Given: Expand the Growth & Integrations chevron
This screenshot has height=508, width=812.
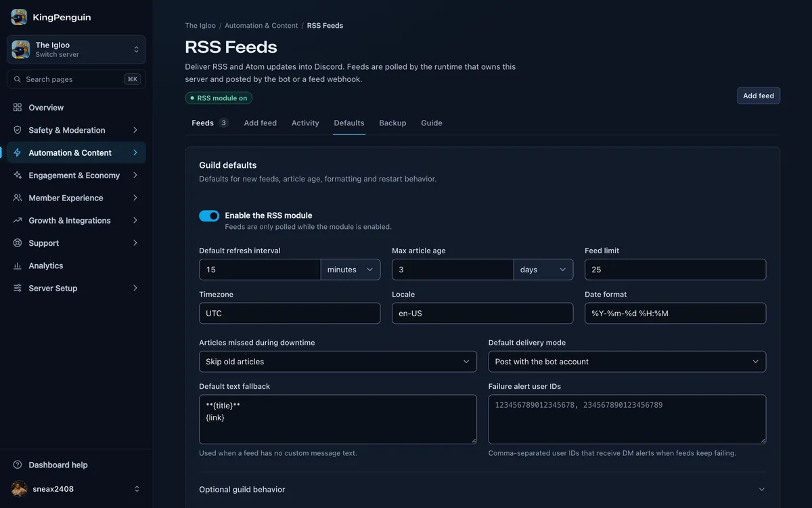Looking at the screenshot, I should point(135,220).
